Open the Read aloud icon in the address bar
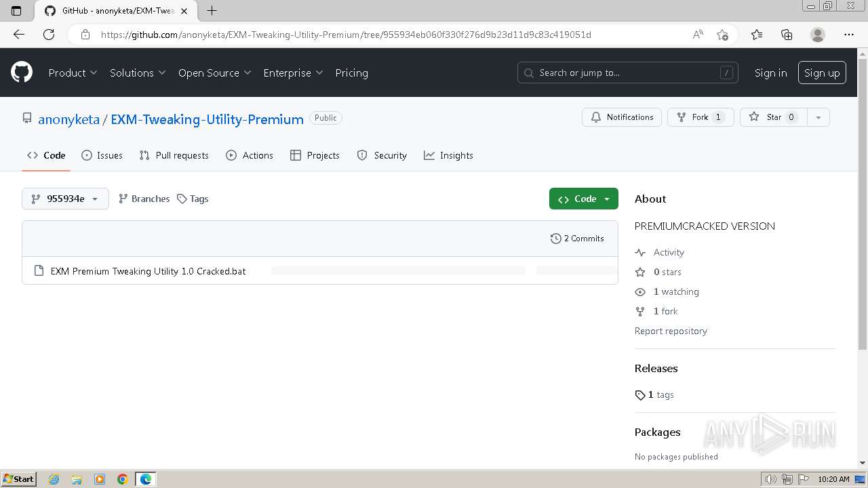The width and height of the screenshot is (868, 488). coord(698,35)
